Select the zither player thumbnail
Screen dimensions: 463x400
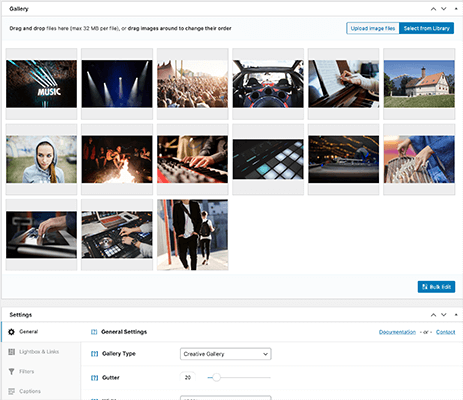point(419,159)
